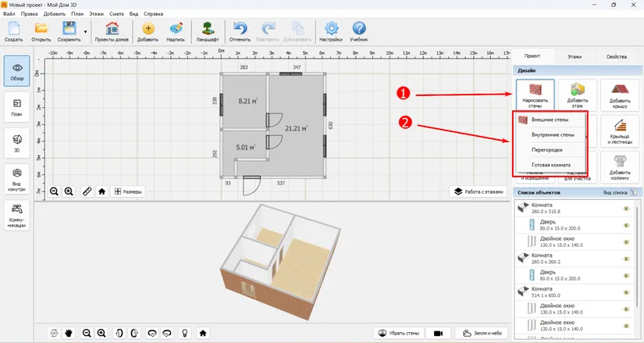
Task: Open Коммуникации mode in sidebar
Action: click(x=17, y=216)
